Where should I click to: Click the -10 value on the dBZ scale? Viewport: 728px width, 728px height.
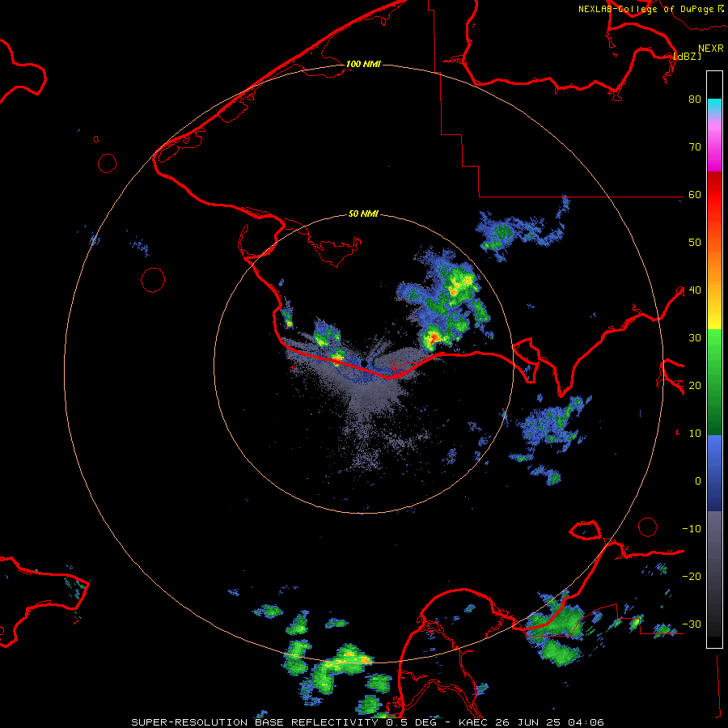click(x=692, y=529)
